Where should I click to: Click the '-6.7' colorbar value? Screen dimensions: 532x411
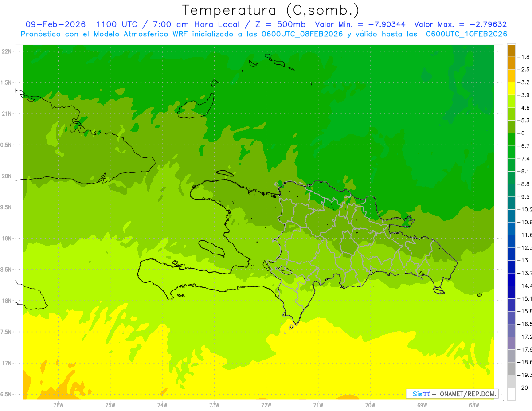(x=524, y=146)
